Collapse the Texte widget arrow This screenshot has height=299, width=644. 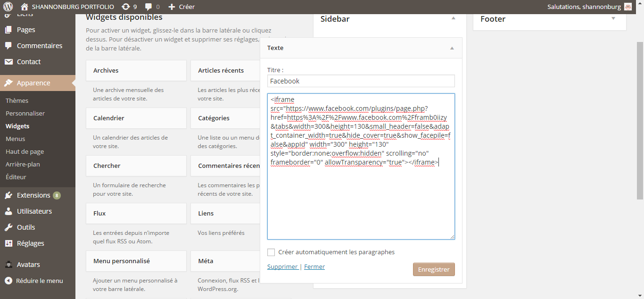click(x=452, y=48)
